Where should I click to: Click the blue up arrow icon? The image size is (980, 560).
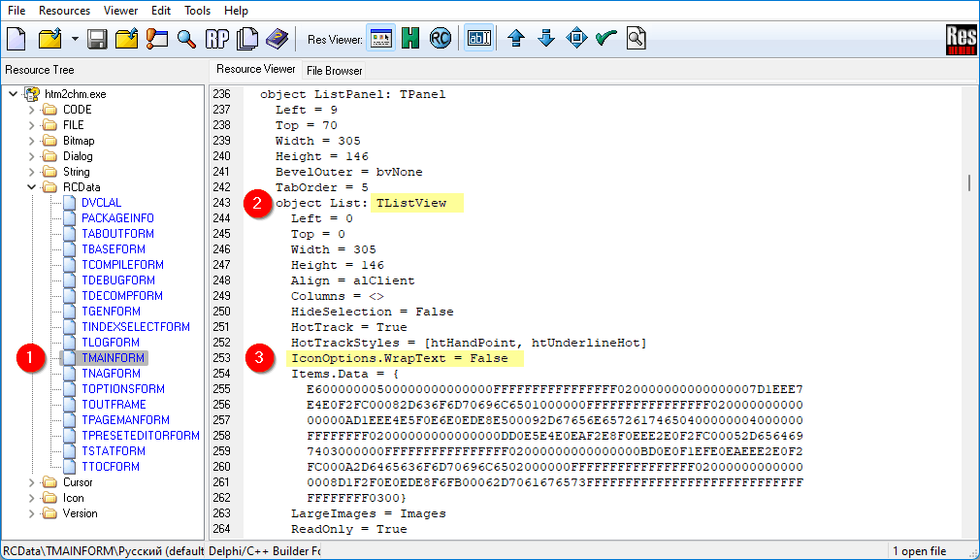pyautogui.click(x=515, y=39)
